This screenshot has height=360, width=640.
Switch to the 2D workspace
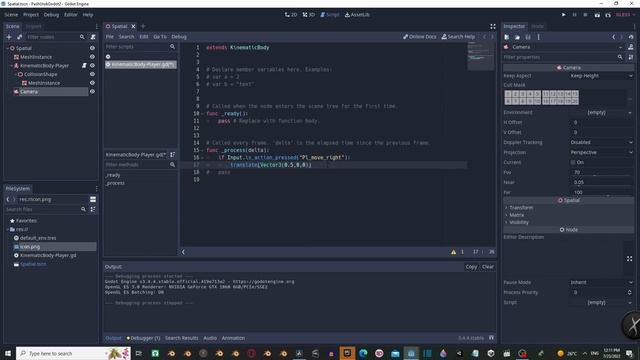(291, 15)
